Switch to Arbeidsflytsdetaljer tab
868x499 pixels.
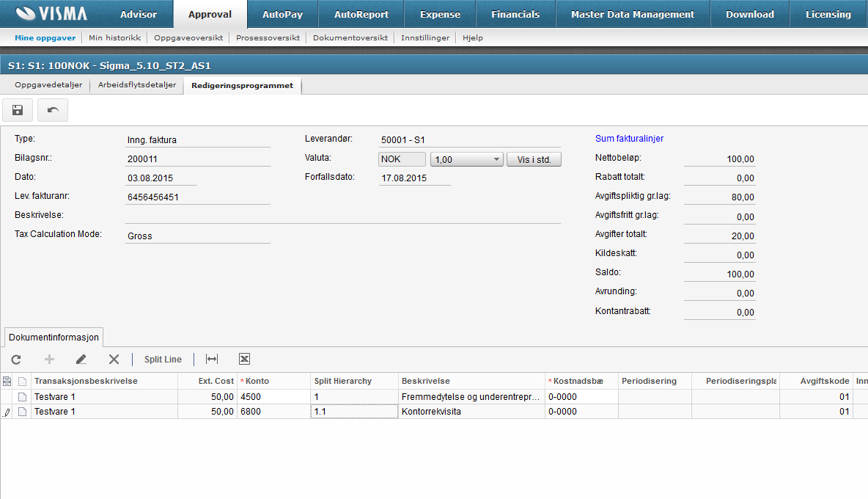tap(137, 84)
